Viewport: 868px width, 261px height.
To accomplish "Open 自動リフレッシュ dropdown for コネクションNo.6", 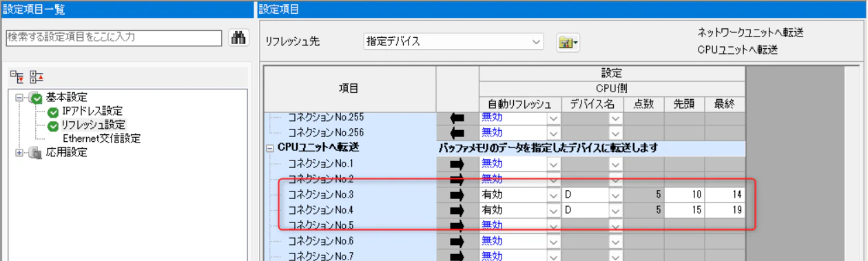I will coord(552,241).
